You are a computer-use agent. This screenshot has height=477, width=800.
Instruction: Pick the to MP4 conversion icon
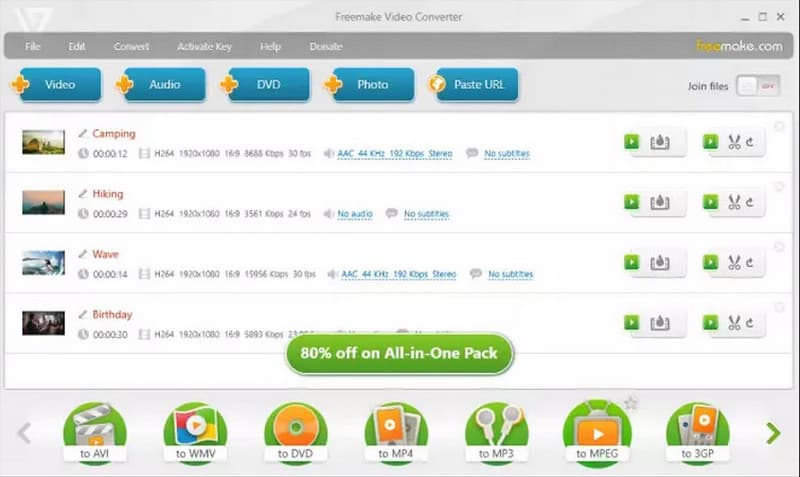point(396,432)
